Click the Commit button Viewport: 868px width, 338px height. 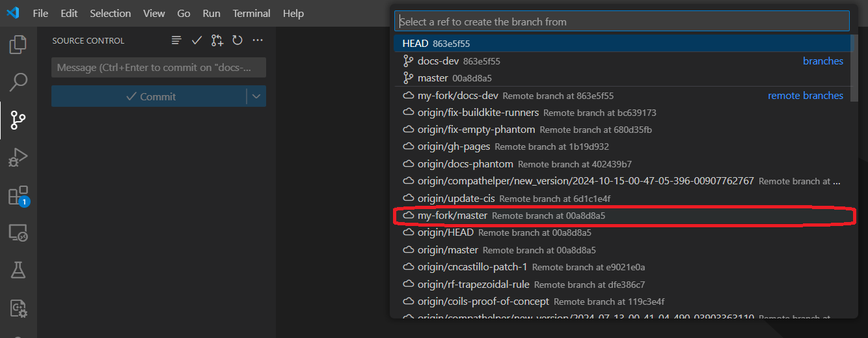[149, 96]
